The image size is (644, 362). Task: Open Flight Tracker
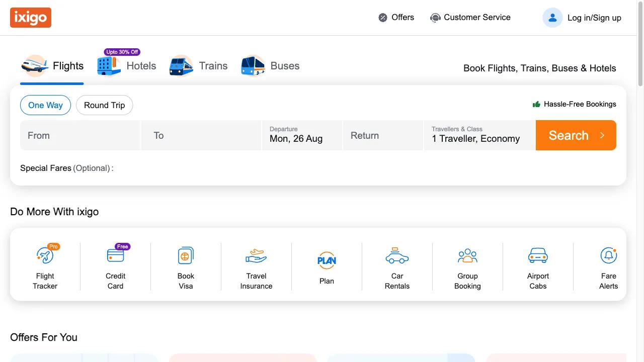tap(45, 266)
